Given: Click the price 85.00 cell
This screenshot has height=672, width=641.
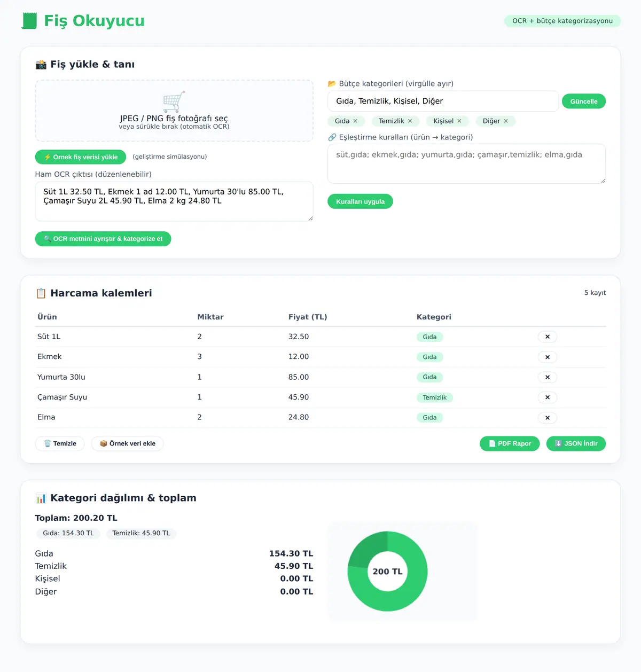Looking at the screenshot, I should coord(299,377).
